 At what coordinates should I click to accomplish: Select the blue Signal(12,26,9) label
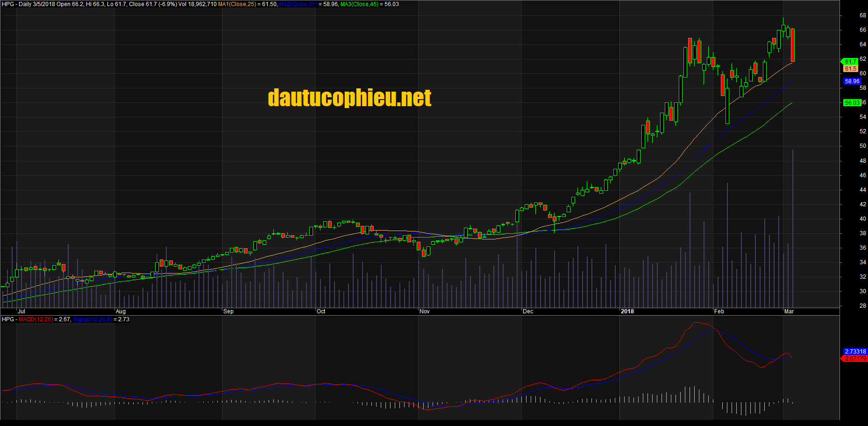[92, 319]
